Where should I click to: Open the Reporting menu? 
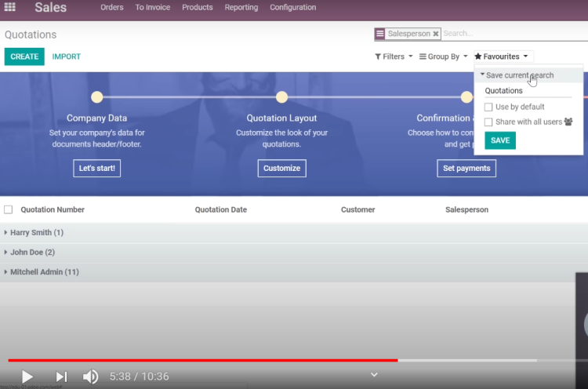241,7
